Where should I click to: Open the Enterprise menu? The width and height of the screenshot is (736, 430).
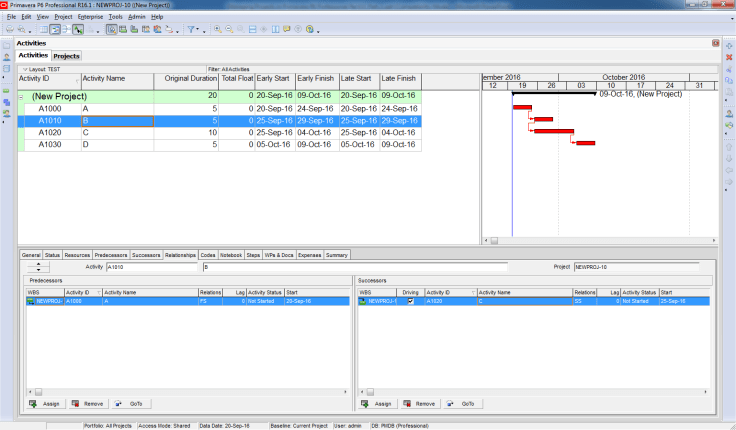pyautogui.click(x=90, y=17)
